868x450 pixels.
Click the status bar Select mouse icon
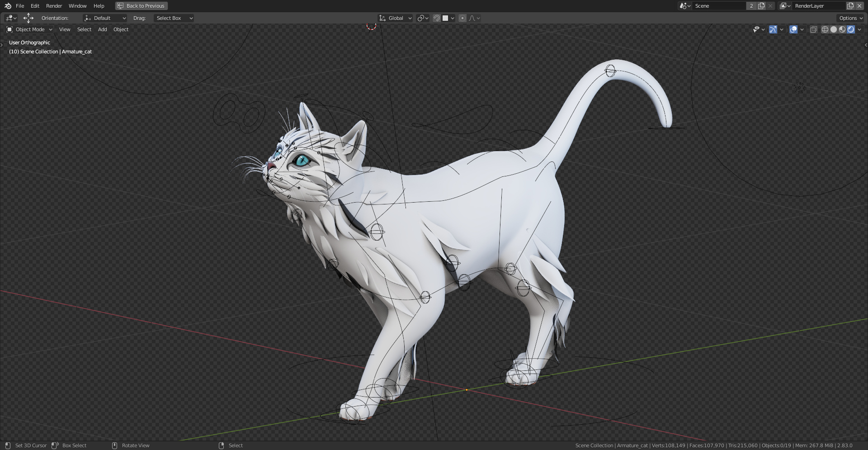[221, 445]
